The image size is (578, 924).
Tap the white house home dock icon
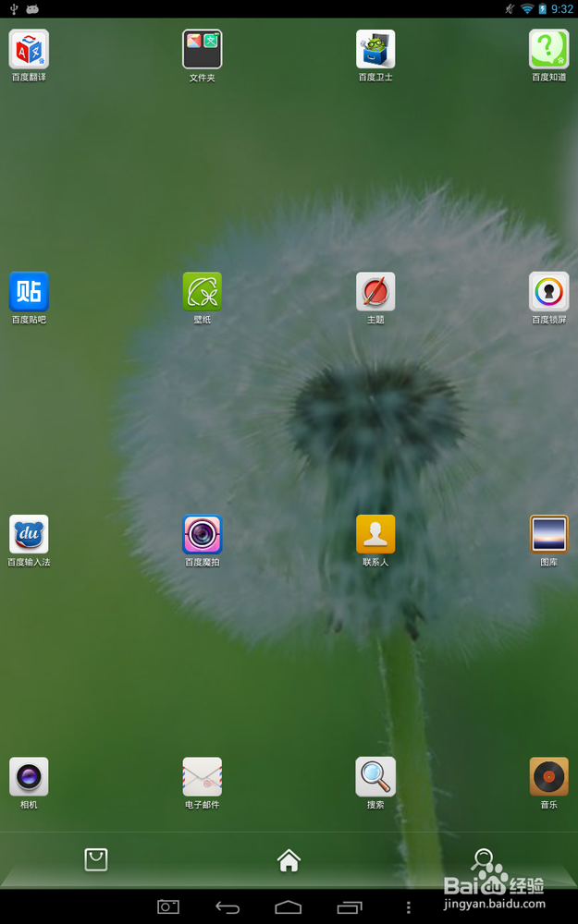click(x=289, y=860)
